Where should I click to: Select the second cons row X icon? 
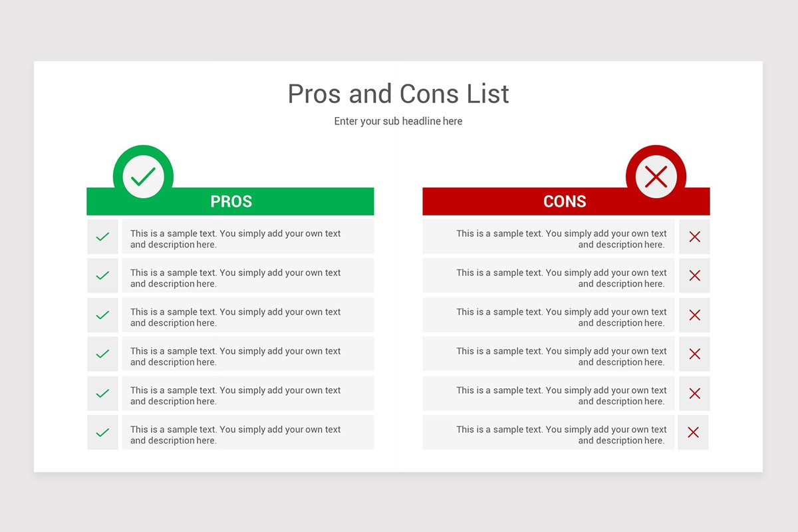694,276
